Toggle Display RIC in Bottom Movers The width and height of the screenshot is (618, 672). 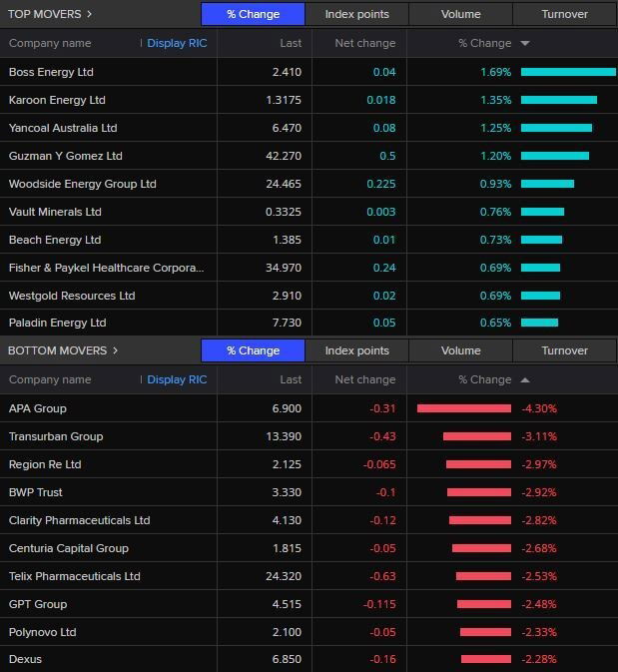177,379
